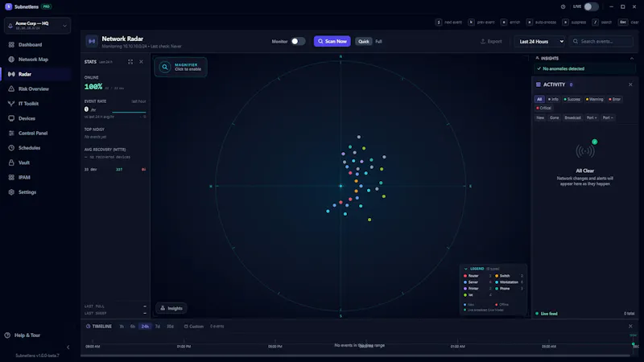Click the Subnetlens logo icon
Image resolution: width=644 pixels, height=362 pixels.
coord(8,6)
